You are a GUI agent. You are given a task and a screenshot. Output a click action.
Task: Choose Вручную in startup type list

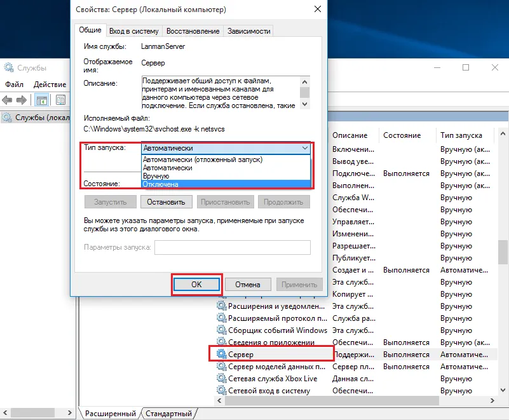point(226,176)
